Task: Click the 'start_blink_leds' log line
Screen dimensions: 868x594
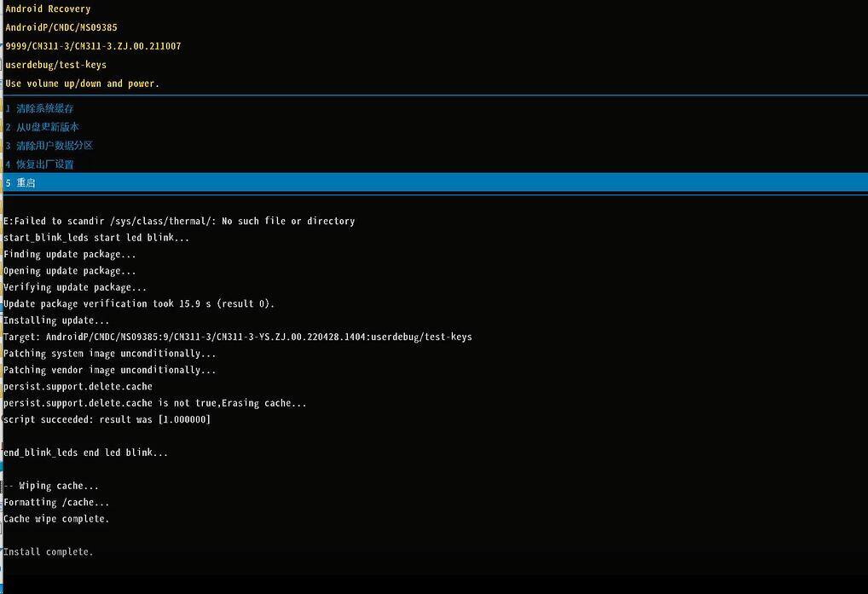Action: 96,238
